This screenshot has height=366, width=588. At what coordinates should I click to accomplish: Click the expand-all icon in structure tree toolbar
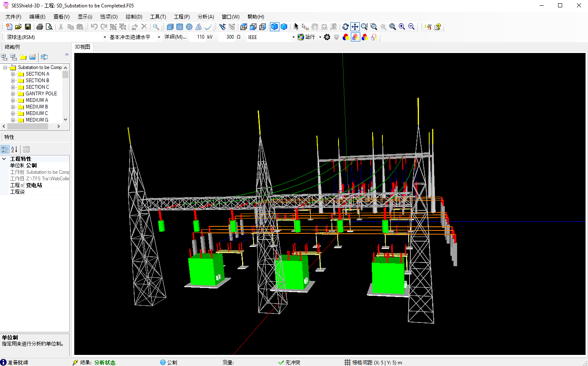click(5, 57)
